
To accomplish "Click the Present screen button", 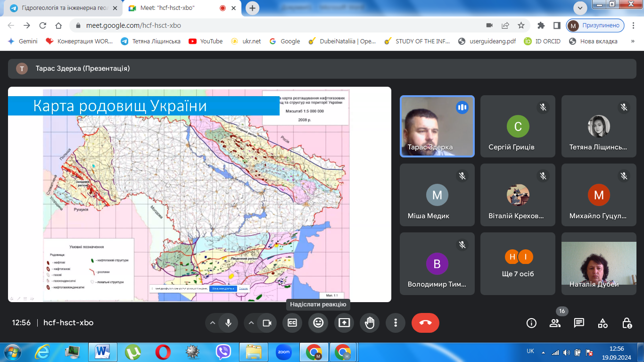I will point(344,323).
